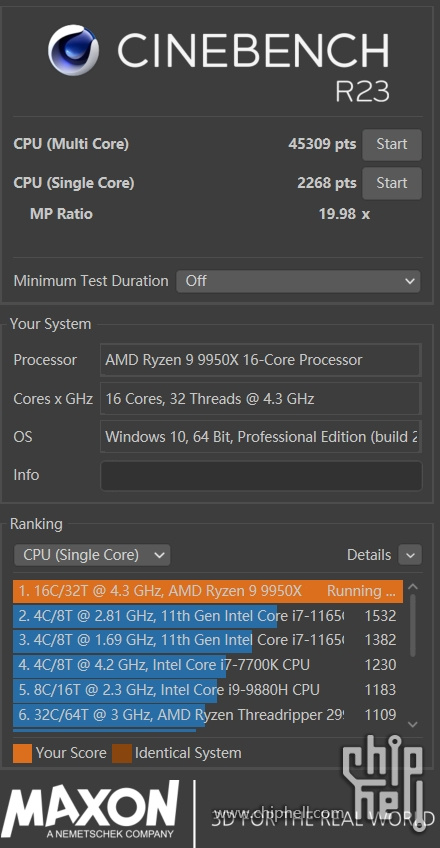This screenshot has height=848, width=440.
Task: Expand the Details chevron in Ranking
Action: coord(410,555)
